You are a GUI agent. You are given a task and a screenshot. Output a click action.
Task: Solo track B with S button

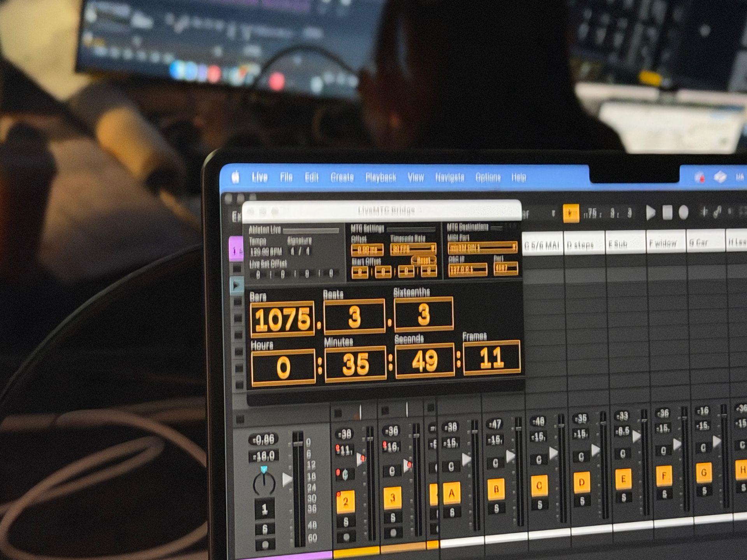coord(496,508)
